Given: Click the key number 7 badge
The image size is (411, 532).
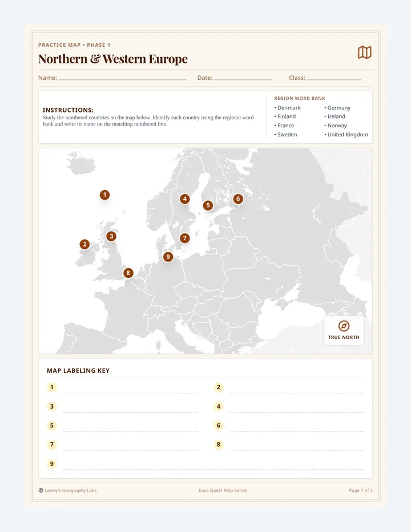Looking at the screenshot, I should click(x=51, y=445).
